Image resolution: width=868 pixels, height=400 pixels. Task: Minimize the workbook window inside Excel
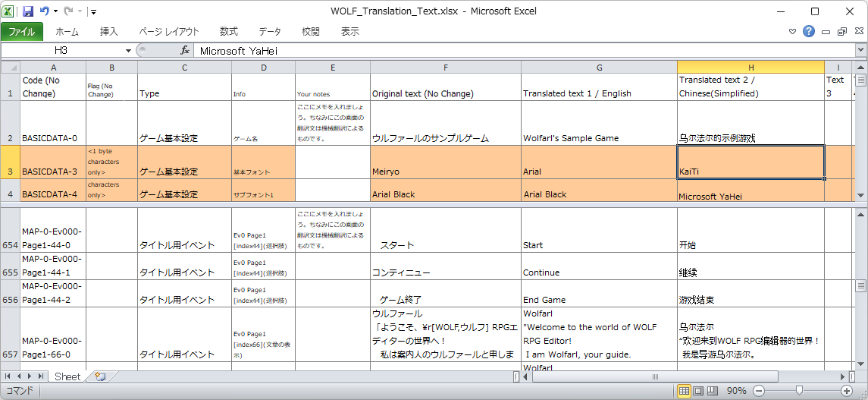[826, 32]
